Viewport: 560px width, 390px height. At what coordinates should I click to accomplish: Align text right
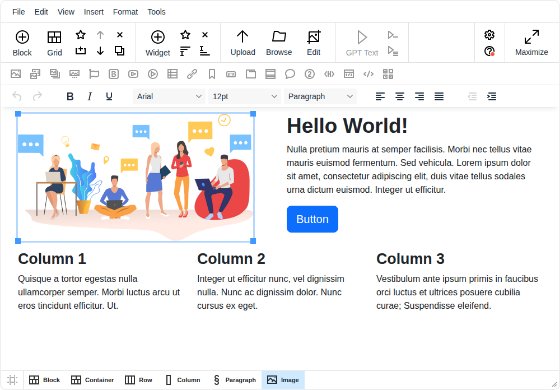(x=419, y=96)
